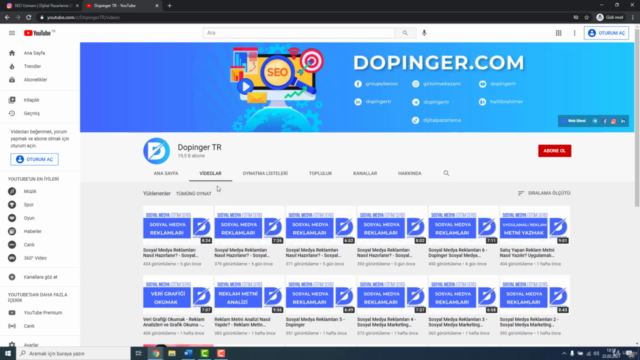Image resolution: width=640 pixels, height=360 pixels.
Task: Click OTURUM AÇ in the top header
Action: point(606,33)
